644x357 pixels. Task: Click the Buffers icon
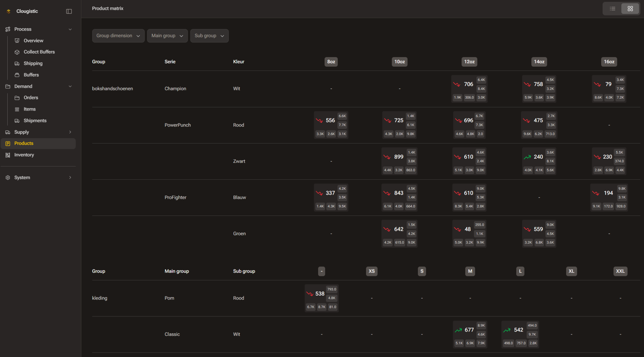pos(17,75)
